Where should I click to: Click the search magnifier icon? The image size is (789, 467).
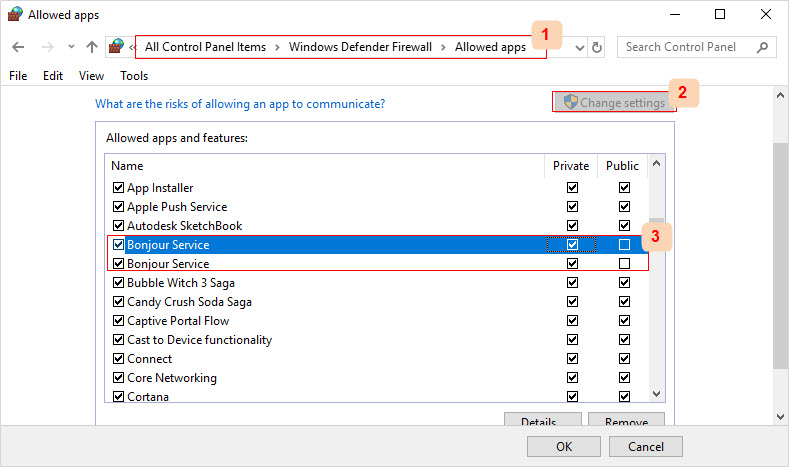pyautogui.click(x=762, y=47)
